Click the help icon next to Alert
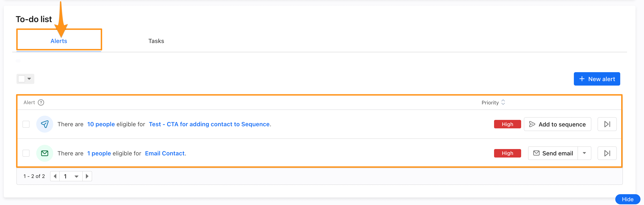The height and width of the screenshot is (205, 644). coord(41,102)
